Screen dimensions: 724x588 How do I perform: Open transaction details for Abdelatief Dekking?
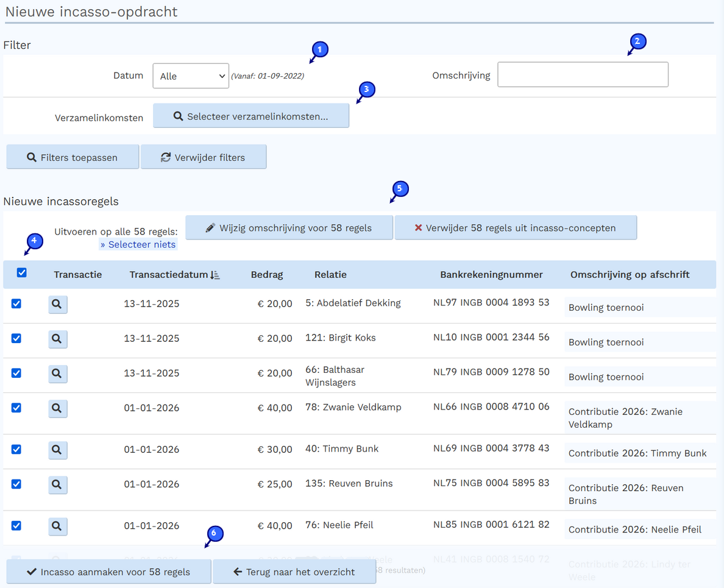(x=57, y=304)
